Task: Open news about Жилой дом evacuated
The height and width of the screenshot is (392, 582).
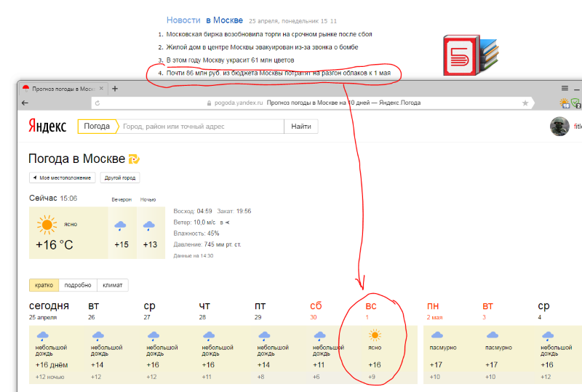Action: 262,47
